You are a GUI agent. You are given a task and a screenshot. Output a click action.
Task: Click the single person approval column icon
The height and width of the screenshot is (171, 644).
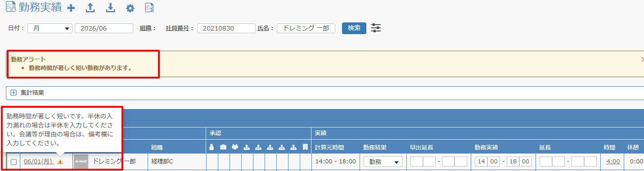(x=212, y=147)
